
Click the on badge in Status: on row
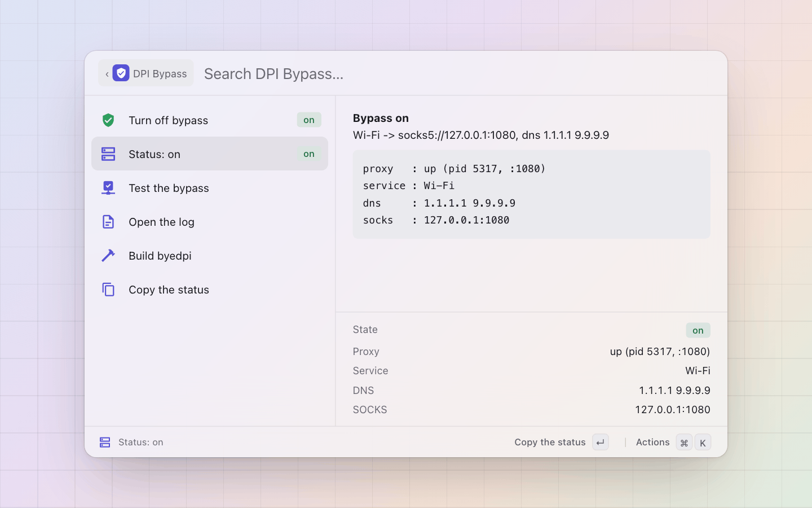click(309, 154)
